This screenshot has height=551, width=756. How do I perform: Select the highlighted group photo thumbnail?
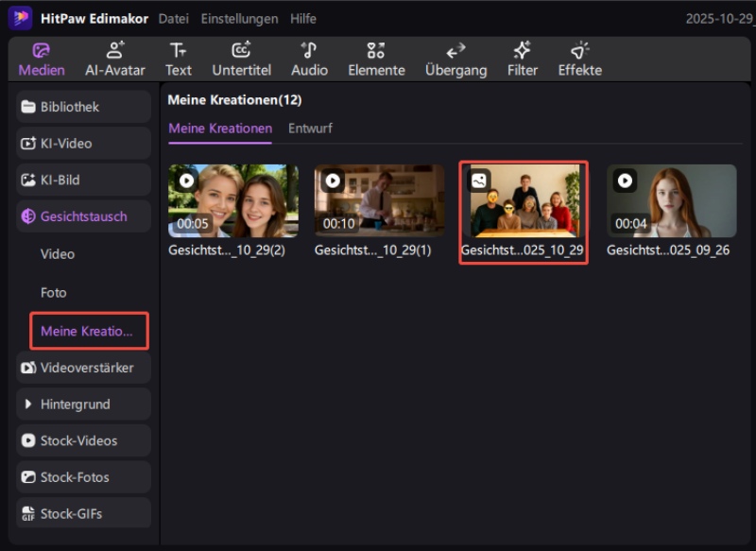pyautogui.click(x=524, y=201)
